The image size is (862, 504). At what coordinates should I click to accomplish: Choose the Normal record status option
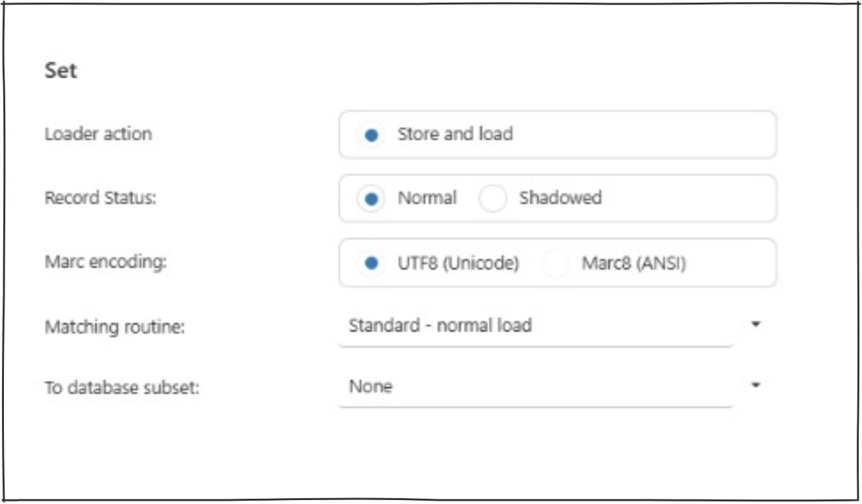(x=371, y=199)
